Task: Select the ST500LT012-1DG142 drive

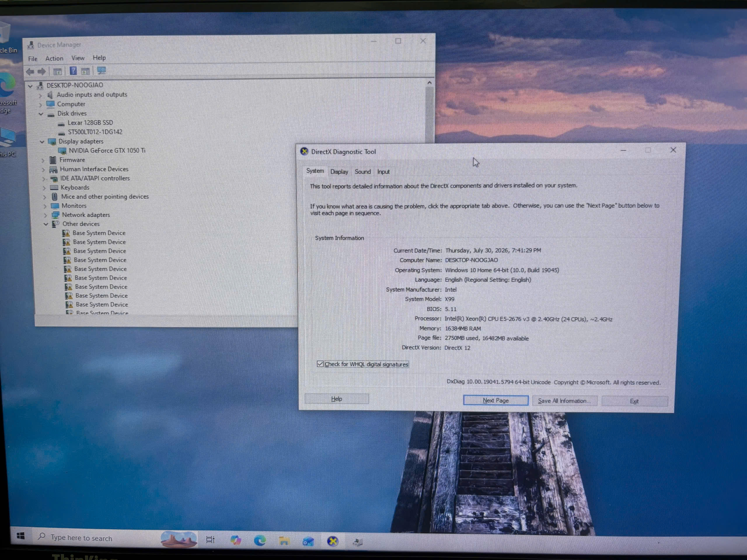Action: [95, 132]
